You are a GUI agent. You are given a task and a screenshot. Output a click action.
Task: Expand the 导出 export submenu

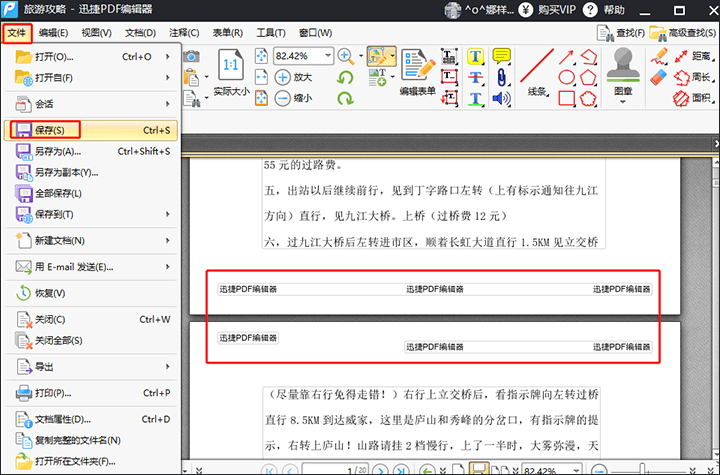point(168,366)
